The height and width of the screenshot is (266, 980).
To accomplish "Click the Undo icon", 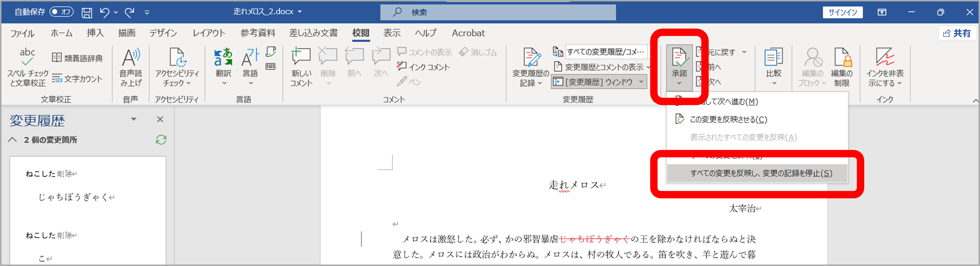I will click(x=105, y=13).
